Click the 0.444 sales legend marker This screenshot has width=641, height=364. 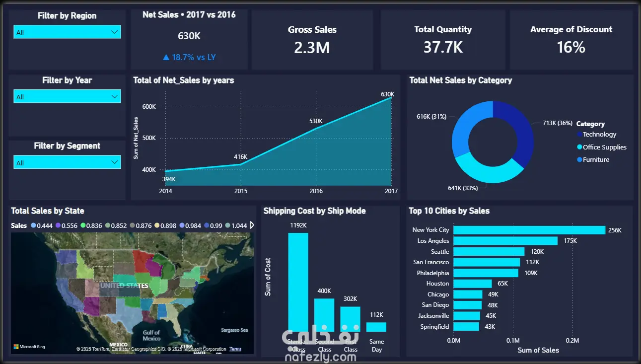pyautogui.click(x=33, y=225)
